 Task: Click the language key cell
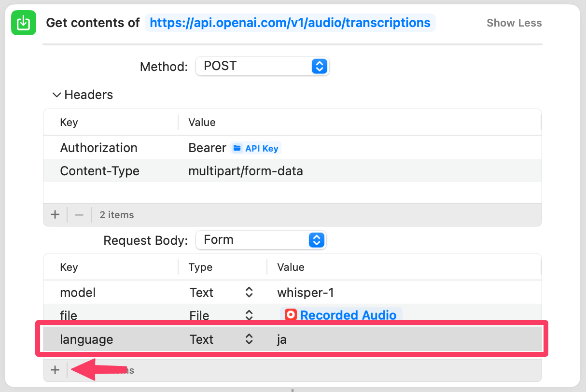point(86,339)
